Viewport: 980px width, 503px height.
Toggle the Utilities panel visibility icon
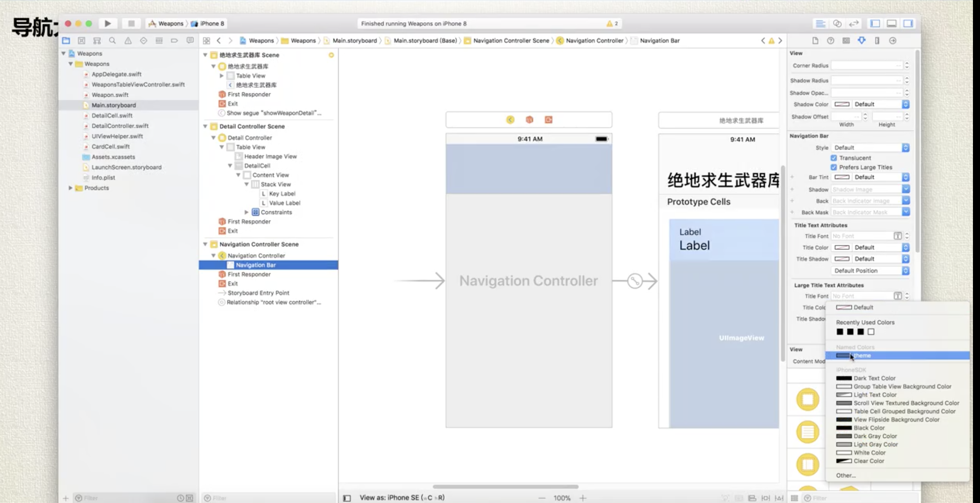(x=908, y=24)
